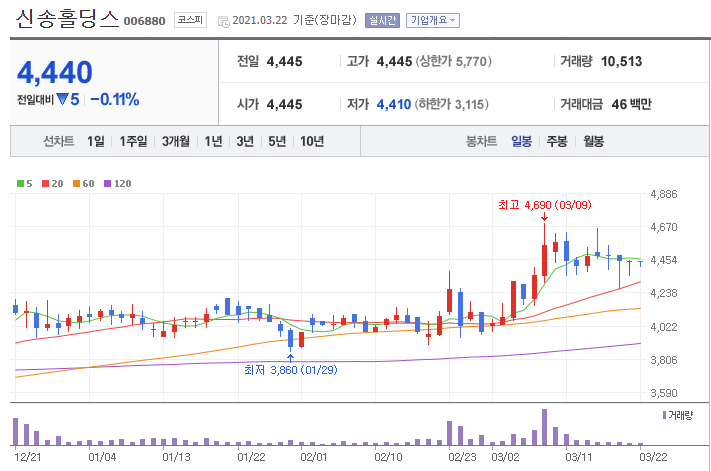Click the current price 4,440
The image size is (711, 471).
[x=55, y=73]
